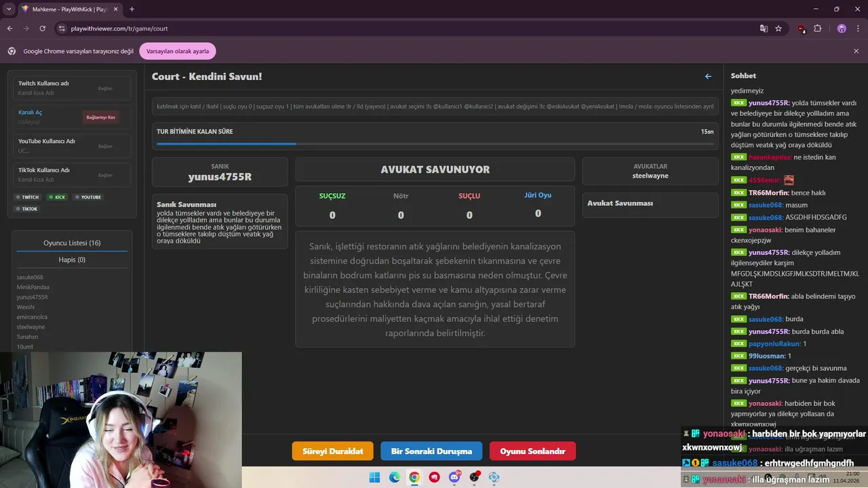Click player steelwayne in player list

tap(31, 327)
